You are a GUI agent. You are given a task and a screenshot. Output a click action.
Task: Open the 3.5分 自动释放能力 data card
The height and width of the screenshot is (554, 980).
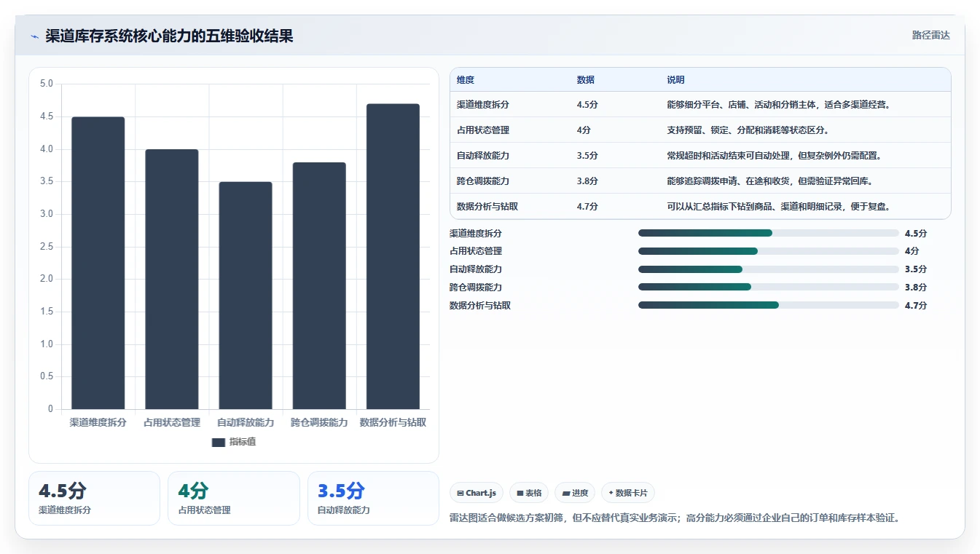coord(373,498)
